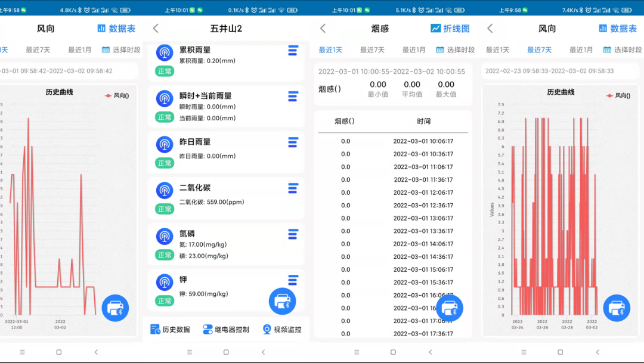Tap the 累积雨量 sensor antenna icon
Image resolution: width=644 pixels, height=363 pixels.
tap(165, 52)
